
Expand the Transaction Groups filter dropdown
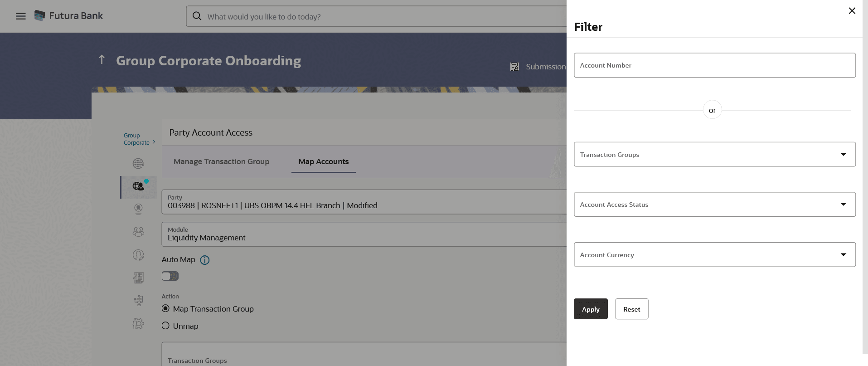click(x=714, y=154)
